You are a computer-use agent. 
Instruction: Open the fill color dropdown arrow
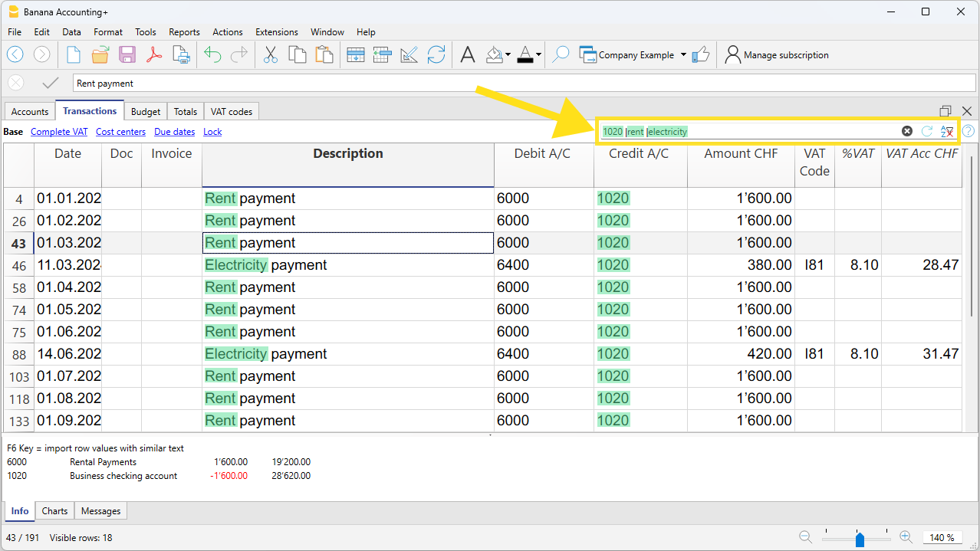click(x=507, y=55)
